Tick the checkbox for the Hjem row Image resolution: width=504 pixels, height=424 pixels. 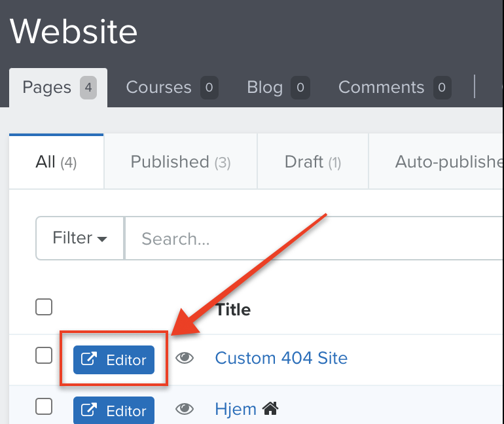44,406
